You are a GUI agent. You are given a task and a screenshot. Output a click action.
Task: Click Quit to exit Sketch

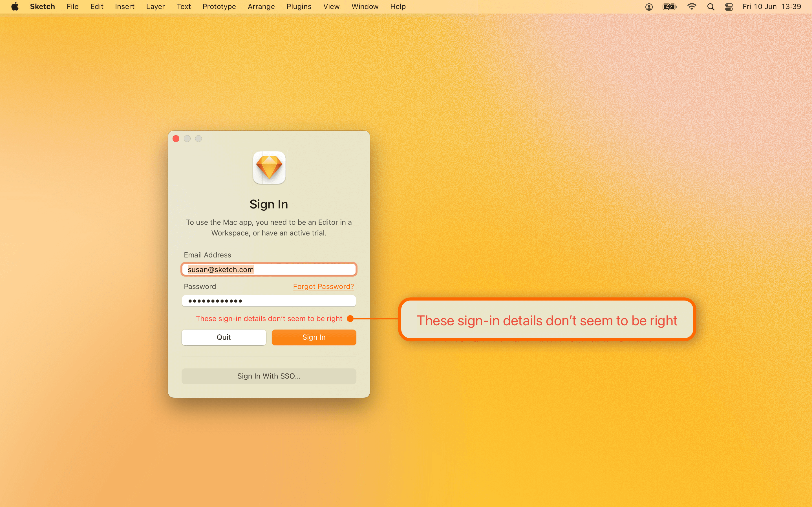(x=224, y=337)
